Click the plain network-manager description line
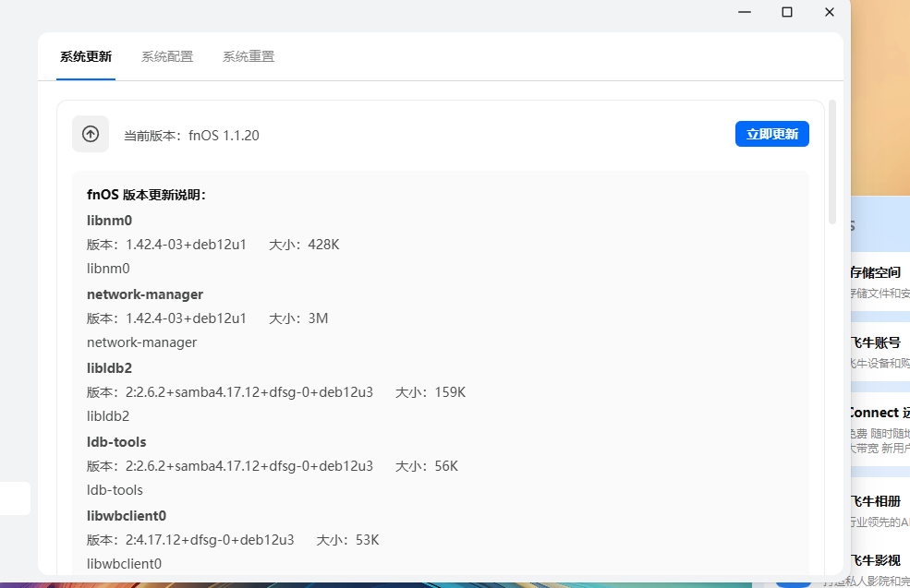 (141, 342)
